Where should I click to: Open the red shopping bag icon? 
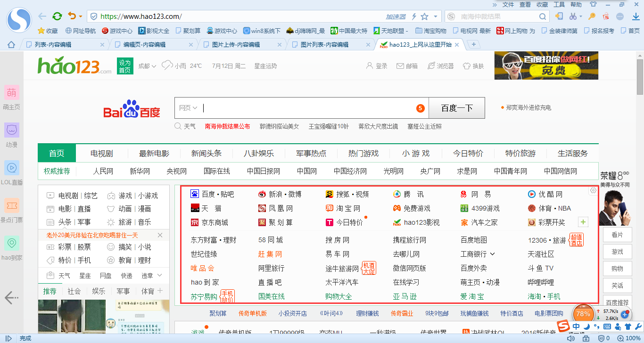coord(606,16)
